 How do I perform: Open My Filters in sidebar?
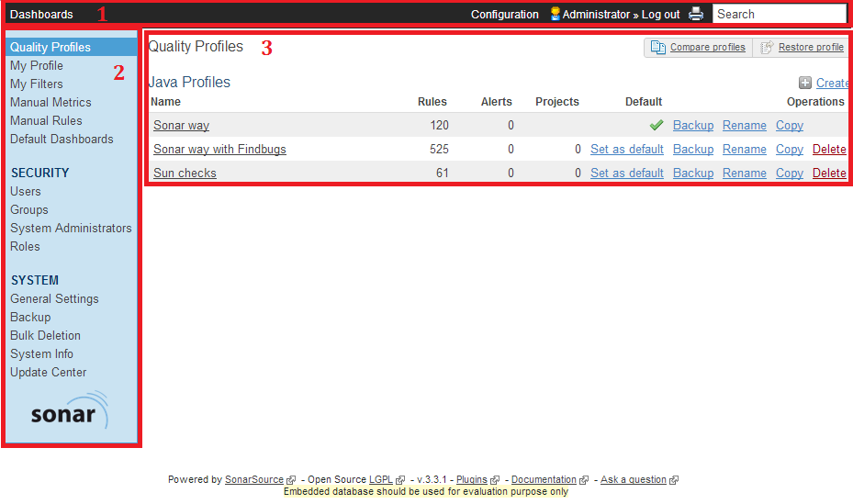(x=37, y=84)
